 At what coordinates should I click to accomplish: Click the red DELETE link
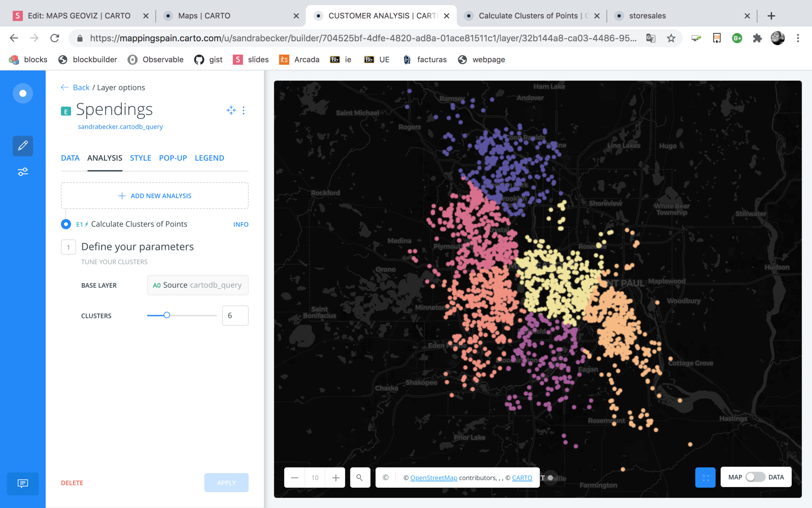point(72,483)
